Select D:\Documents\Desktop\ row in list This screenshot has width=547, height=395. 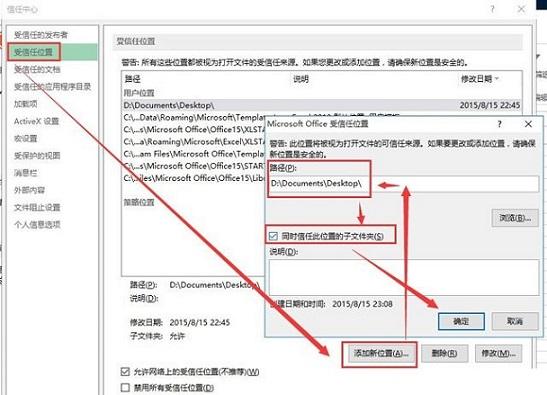322,105
